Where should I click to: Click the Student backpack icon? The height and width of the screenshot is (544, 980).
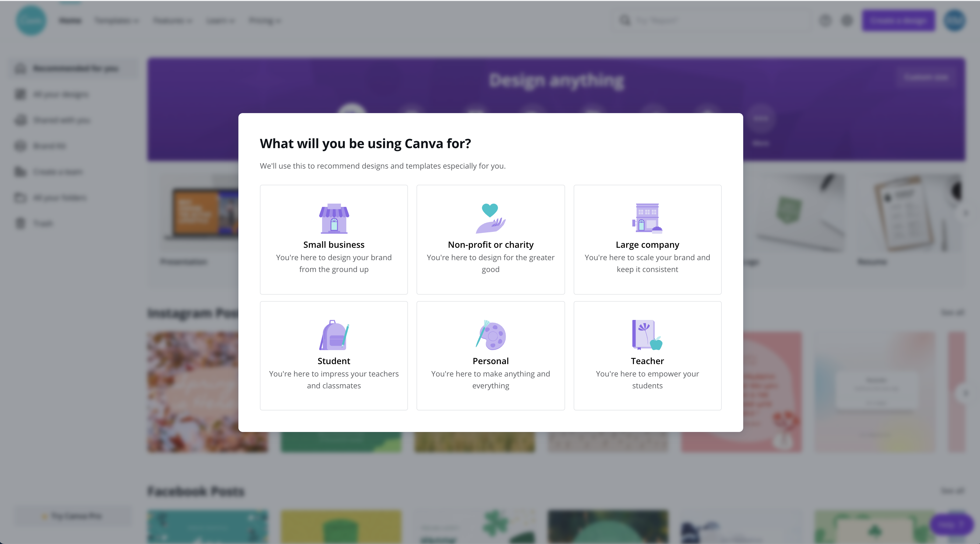click(334, 335)
